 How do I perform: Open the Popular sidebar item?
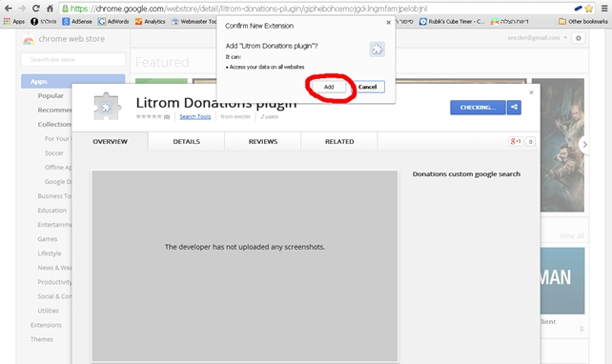point(51,95)
